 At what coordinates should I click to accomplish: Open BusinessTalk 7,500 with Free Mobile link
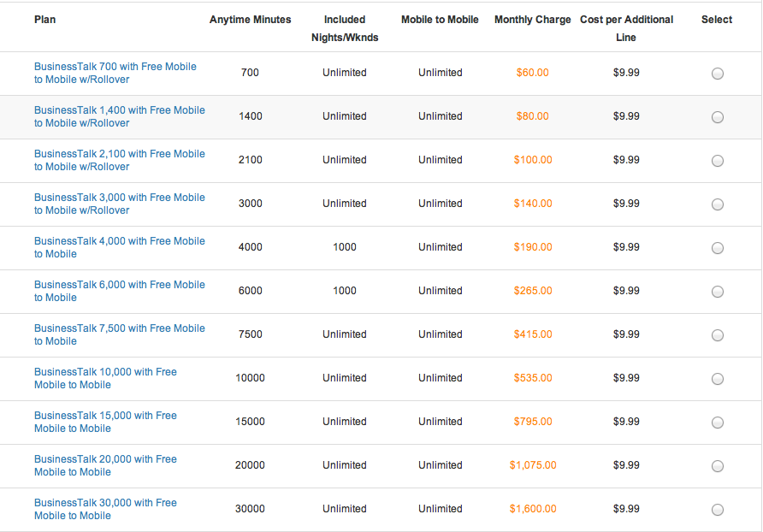(120, 335)
